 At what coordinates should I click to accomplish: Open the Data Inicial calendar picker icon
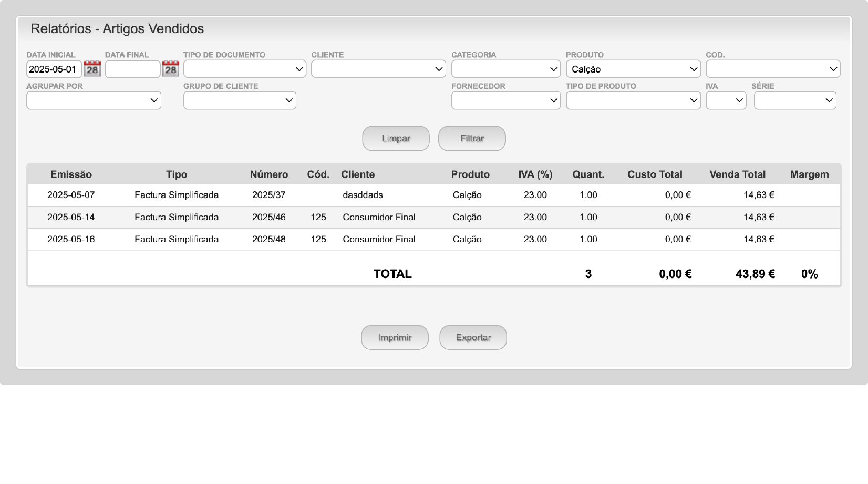92,69
